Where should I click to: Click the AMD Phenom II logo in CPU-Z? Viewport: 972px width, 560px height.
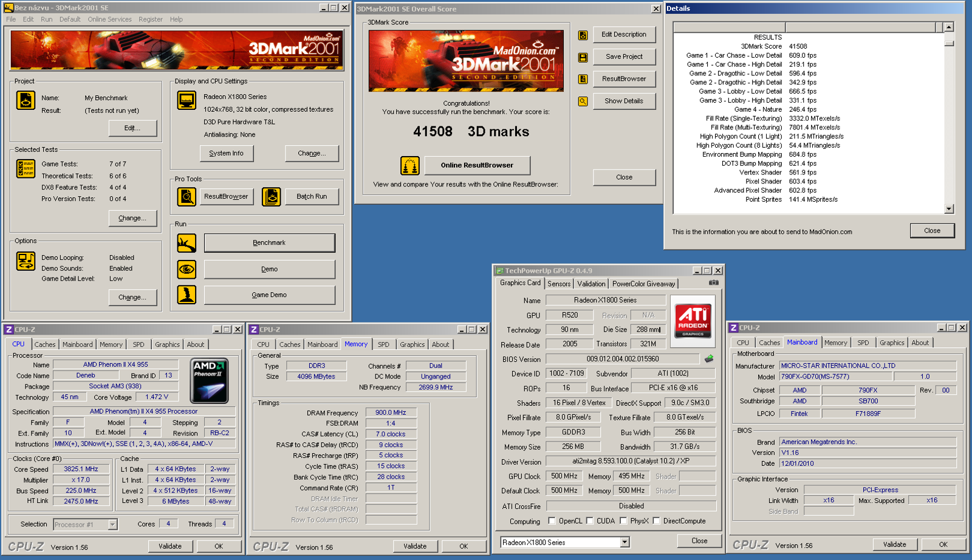coord(210,381)
